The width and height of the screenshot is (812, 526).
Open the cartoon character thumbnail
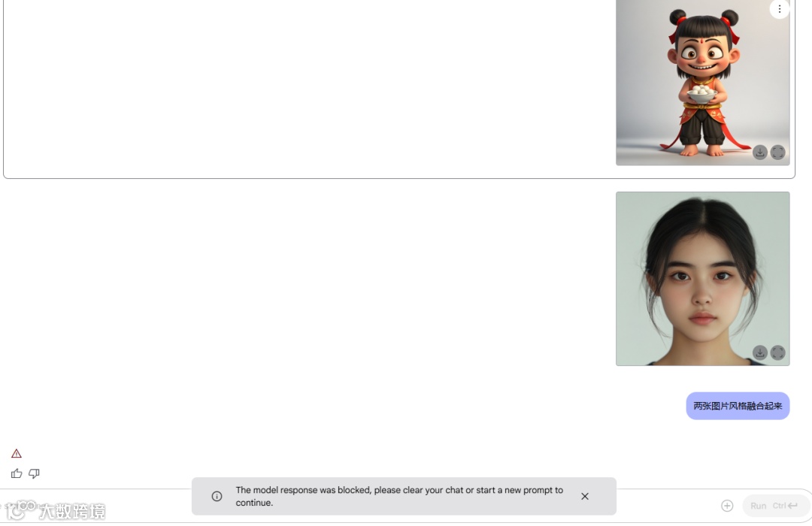703,83
